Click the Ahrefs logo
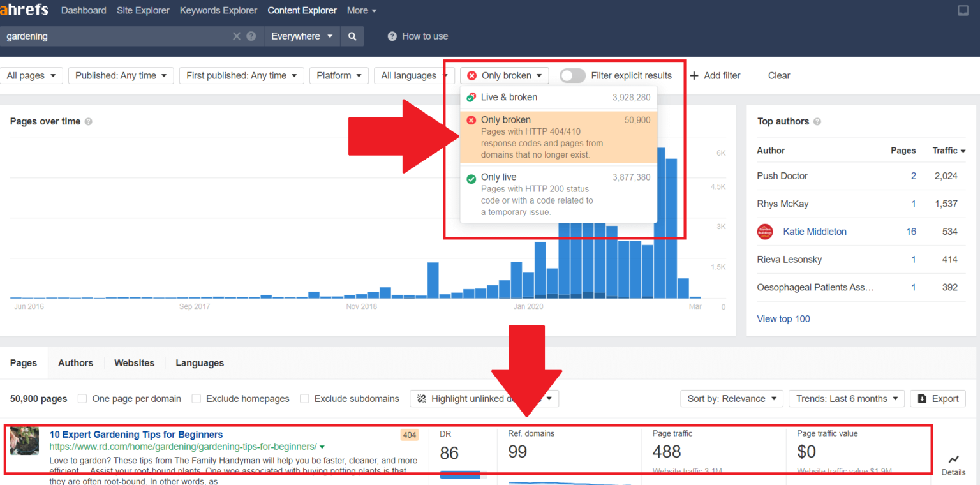Screen dimensions: 980x485 24,10
